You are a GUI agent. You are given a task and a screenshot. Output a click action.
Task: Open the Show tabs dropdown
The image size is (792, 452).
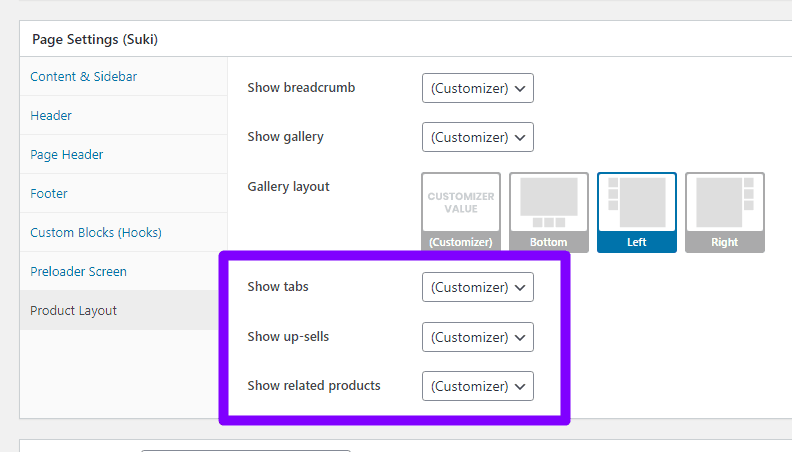477,287
